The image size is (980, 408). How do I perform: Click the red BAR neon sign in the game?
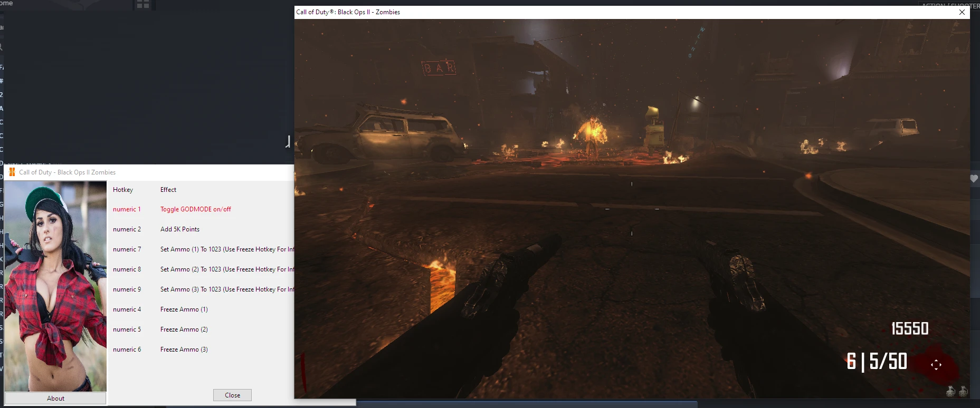[439, 68]
